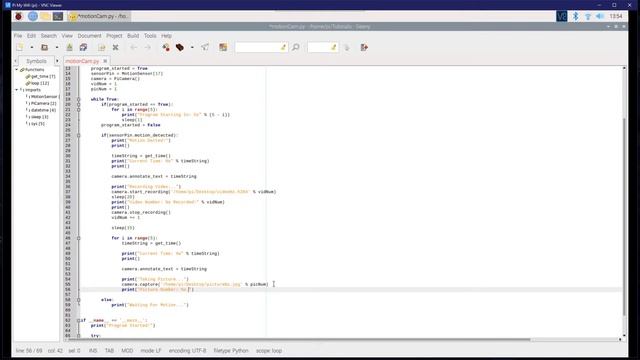Open the color chooser dialog
Image resolution: width=640 pixels, height=360 pixels.
tap(223, 47)
